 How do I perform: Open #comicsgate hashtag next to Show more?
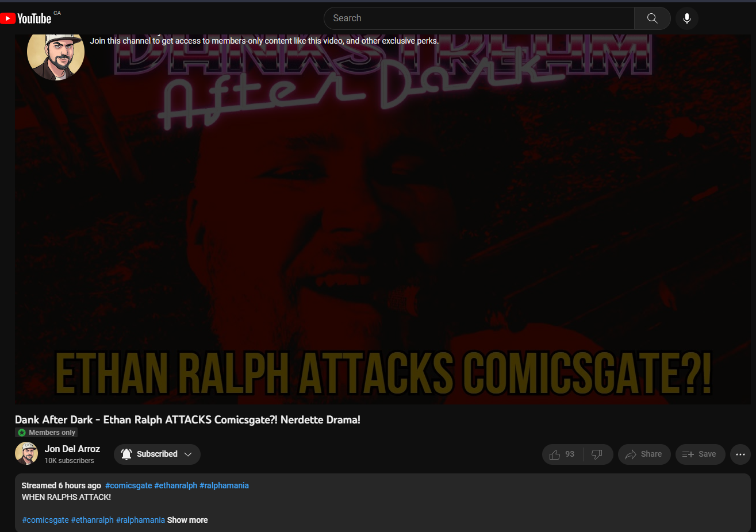point(45,520)
